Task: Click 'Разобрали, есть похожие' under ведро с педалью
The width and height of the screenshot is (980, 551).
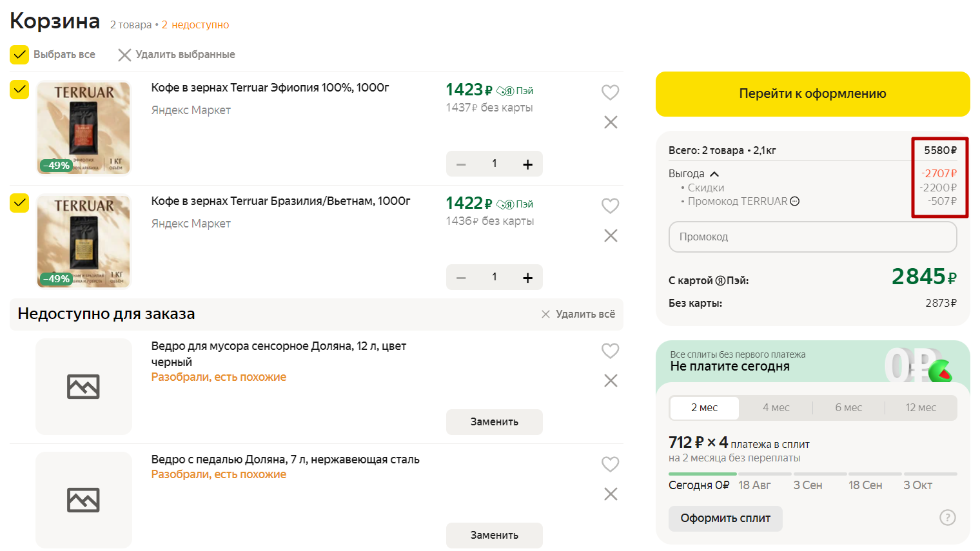Action: [219, 474]
